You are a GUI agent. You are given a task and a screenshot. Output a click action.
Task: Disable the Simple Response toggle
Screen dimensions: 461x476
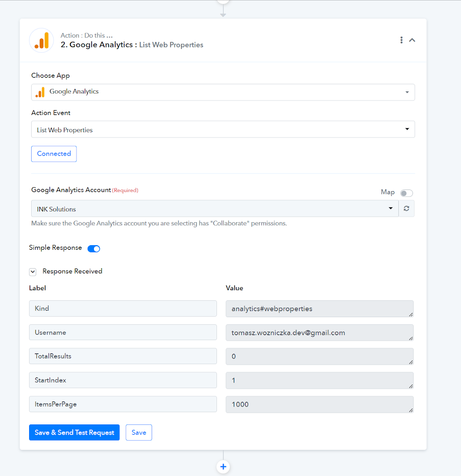tap(94, 249)
